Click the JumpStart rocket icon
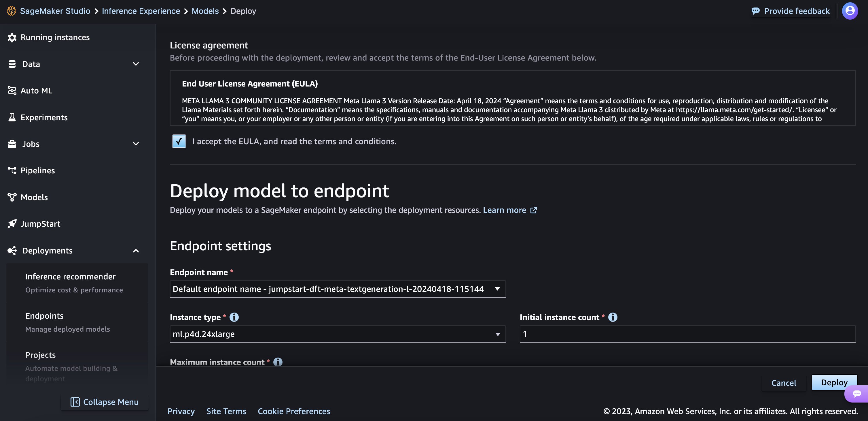The width and height of the screenshot is (868, 421). tap(12, 224)
